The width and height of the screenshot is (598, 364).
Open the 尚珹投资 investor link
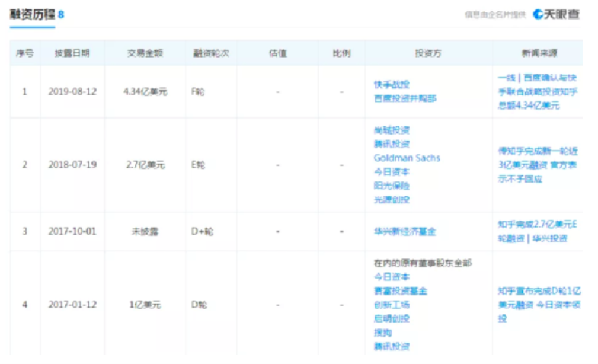pos(391,130)
